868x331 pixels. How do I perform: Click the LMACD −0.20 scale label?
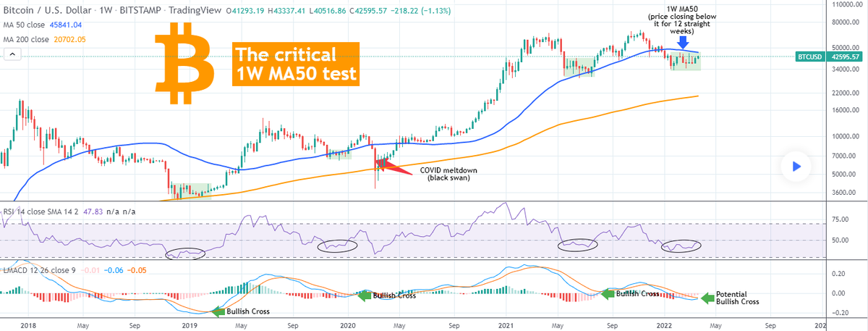point(838,313)
